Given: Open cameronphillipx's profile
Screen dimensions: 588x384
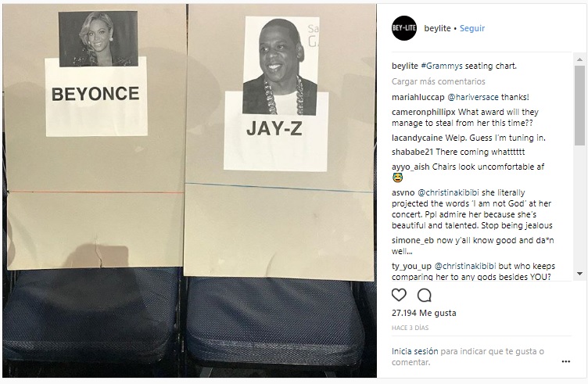Looking at the screenshot, I should coord(423,112).
